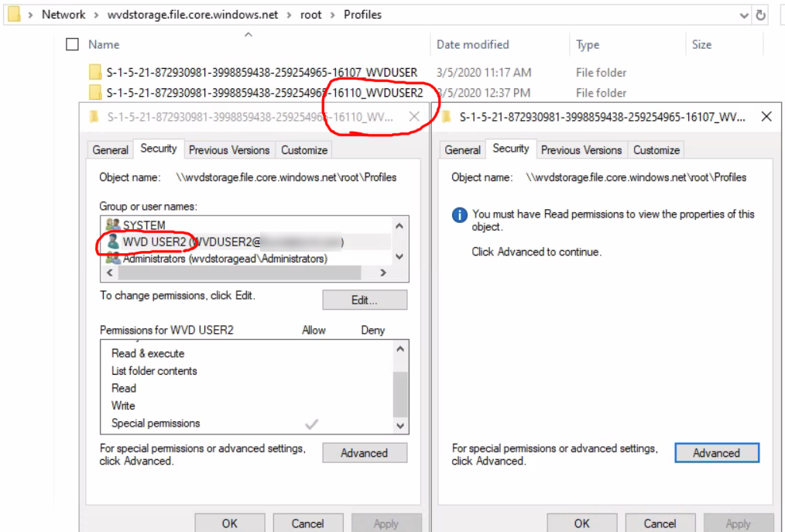Screen dimensions: 785x532
Task: Expand the chevron before Network breadcrumb
Action: pyautogui.click(x=30, y=15)
